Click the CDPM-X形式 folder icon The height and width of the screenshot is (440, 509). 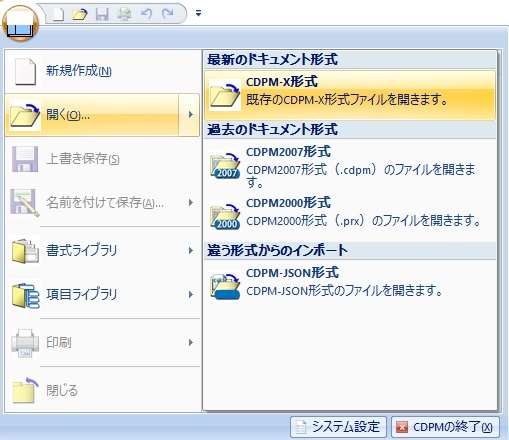224,95
